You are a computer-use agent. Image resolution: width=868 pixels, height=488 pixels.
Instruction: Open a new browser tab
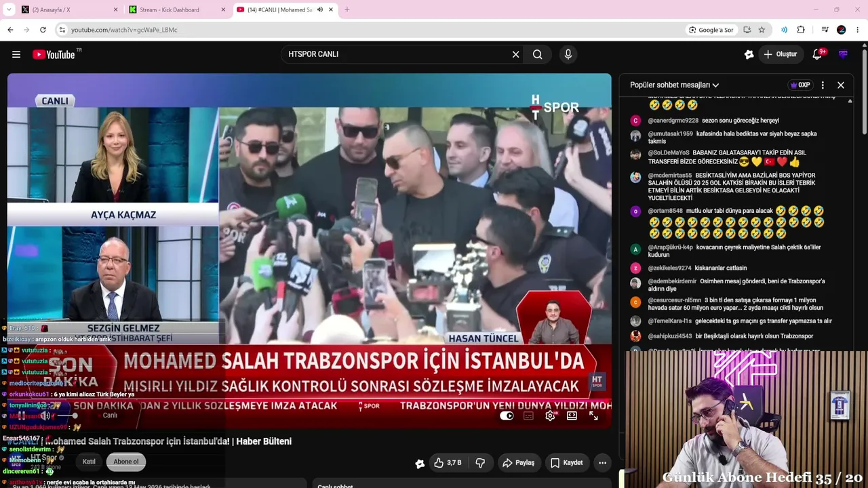click(347, 9)
